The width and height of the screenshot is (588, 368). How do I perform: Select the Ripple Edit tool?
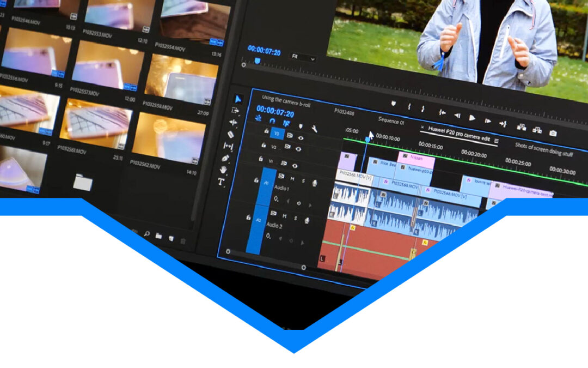233,123
